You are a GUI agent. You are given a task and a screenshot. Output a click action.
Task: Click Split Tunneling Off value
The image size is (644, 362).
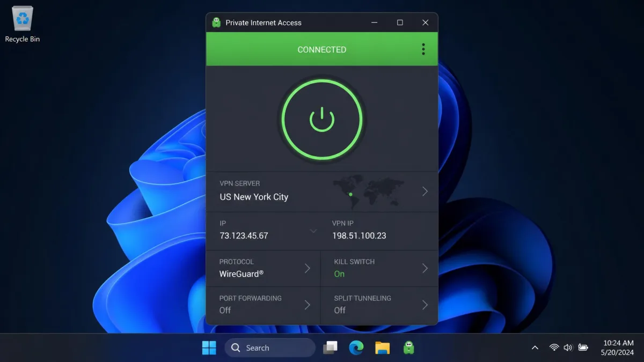(x=340, y=310)
